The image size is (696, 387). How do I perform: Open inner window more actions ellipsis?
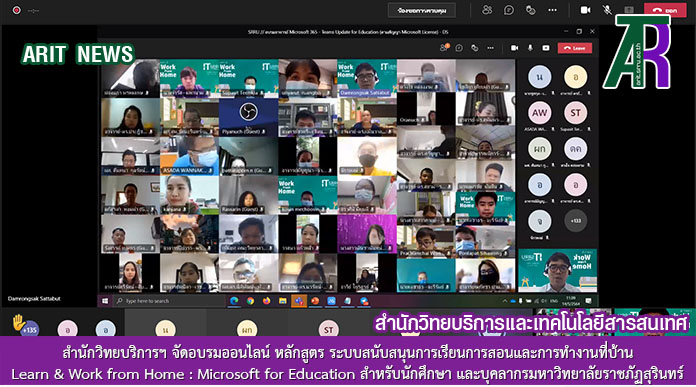pos(490,47)
